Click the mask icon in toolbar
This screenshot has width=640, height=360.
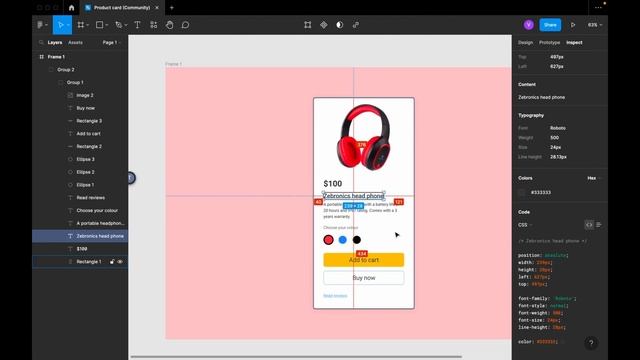340,25
